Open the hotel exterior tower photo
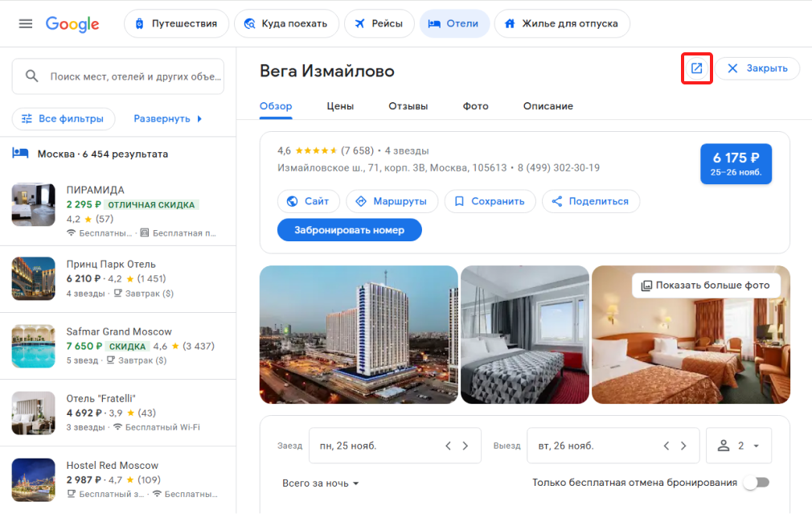The width and height of the screenshot is (812, 514). pos(359,335)
